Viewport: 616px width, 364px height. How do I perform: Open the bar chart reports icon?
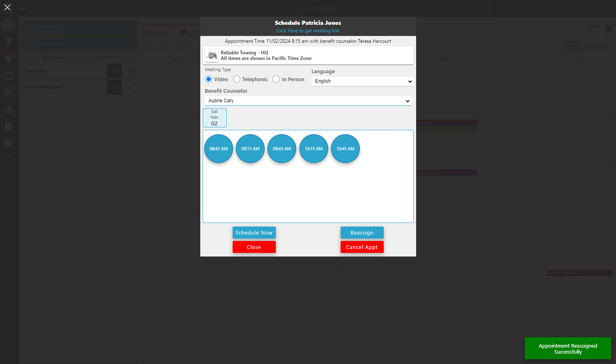[8, 109]
